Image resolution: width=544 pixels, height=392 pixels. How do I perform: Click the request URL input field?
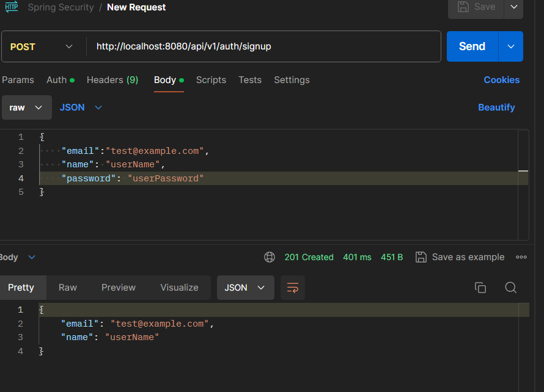point(263,46)
